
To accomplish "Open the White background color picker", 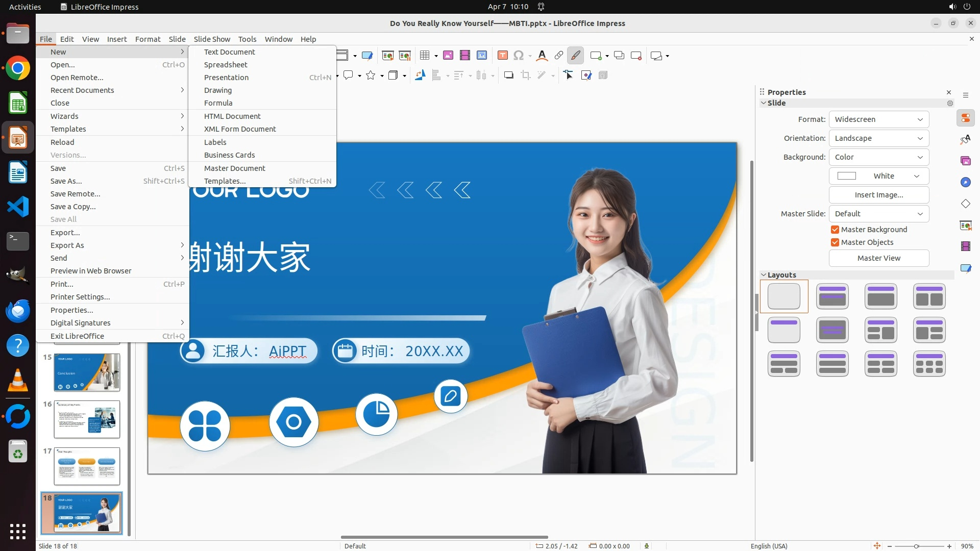I will point(878,176).
